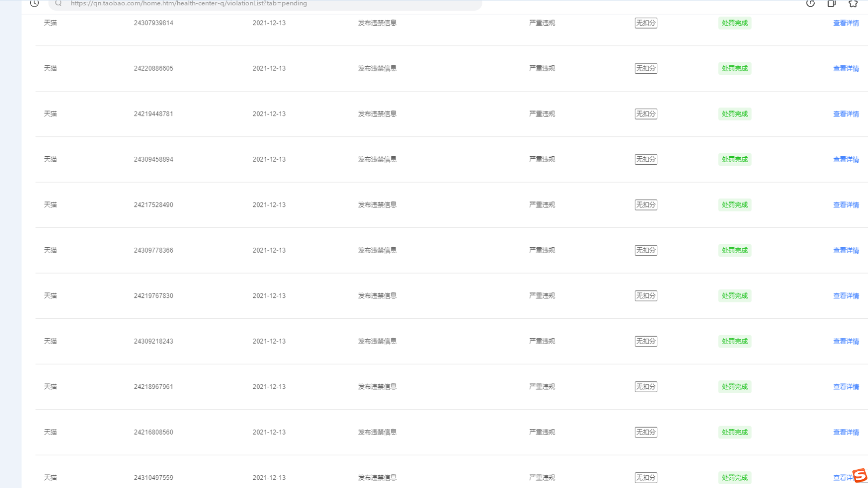
Task: Click the refresh icon in the toolbar
Action: [810, 3]
